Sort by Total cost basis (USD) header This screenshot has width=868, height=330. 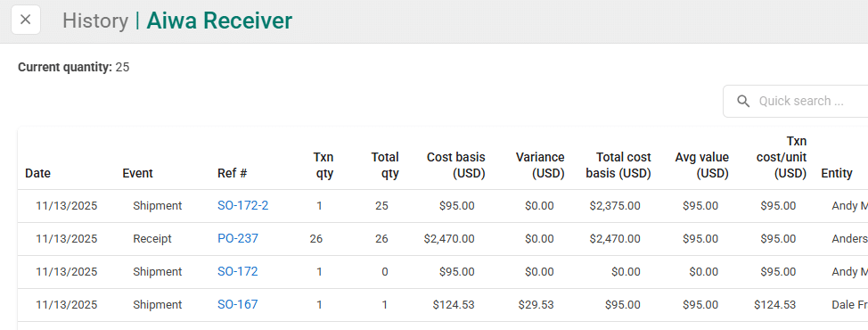[x=618, y=165]
